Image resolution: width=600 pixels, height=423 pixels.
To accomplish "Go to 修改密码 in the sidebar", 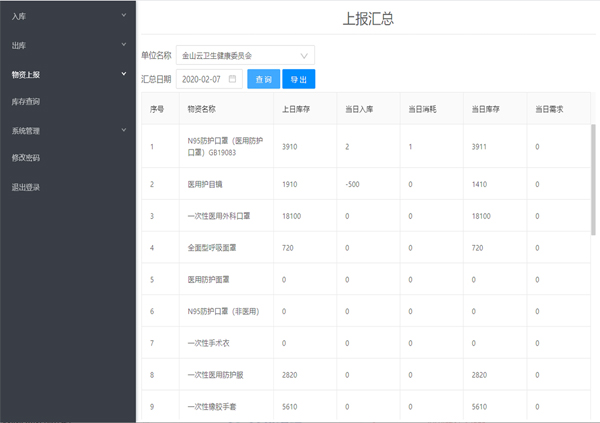I will [26, 158].
